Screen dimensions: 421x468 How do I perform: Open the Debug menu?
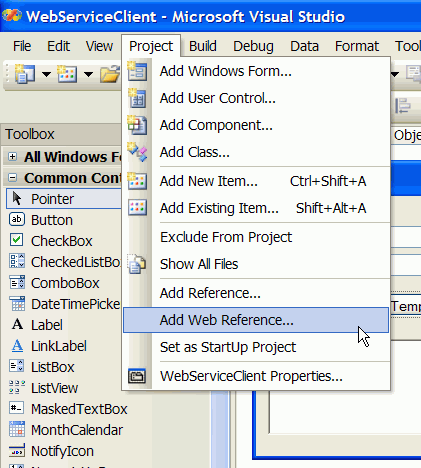tap(253, 46)
